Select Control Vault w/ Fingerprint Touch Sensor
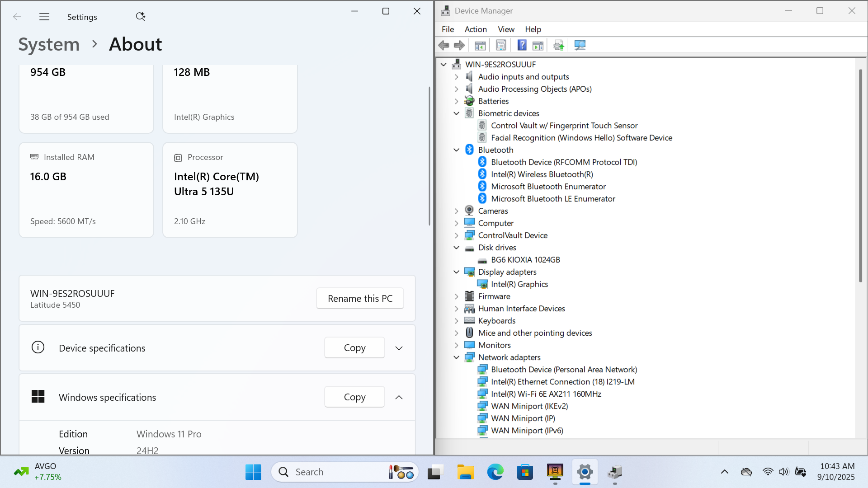868x488 pixels. tap(564, 126)
